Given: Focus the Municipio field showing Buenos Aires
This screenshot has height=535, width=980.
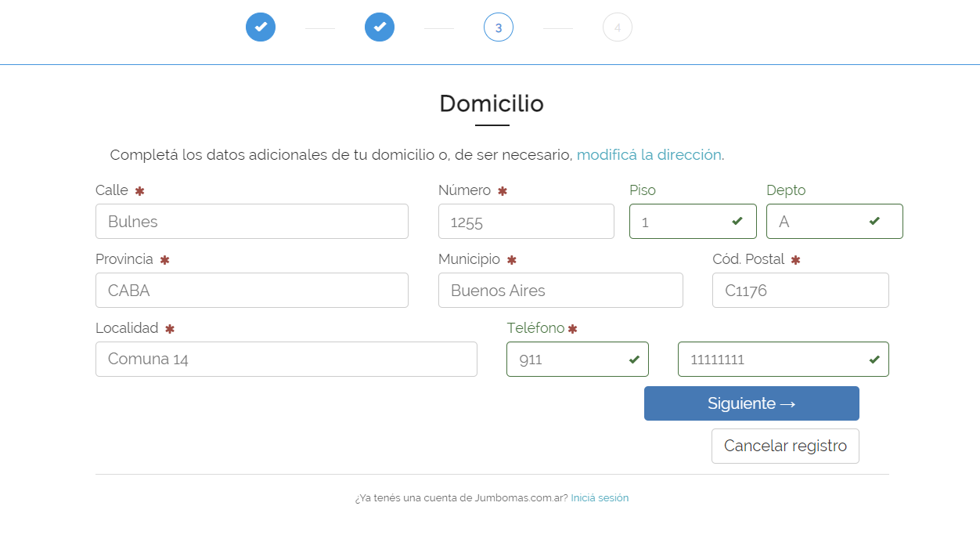Looking at the screenshot, I should 560,291.
